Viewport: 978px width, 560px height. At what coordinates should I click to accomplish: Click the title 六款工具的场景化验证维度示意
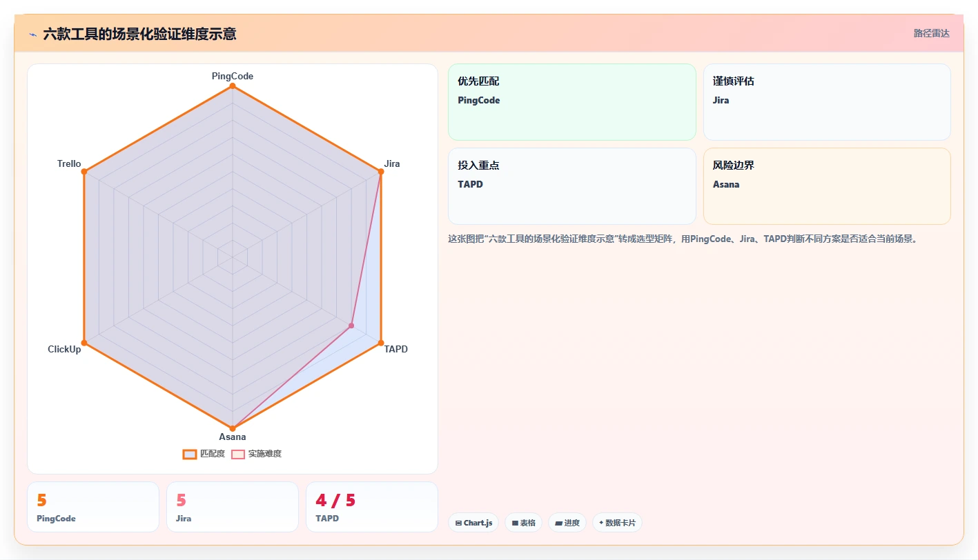coord(139,34)
